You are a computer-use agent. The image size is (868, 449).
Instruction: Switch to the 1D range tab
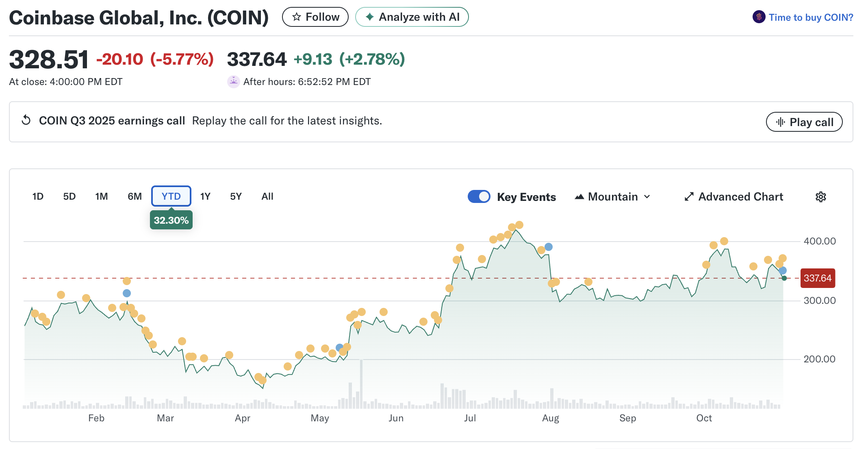pos(38,196)
